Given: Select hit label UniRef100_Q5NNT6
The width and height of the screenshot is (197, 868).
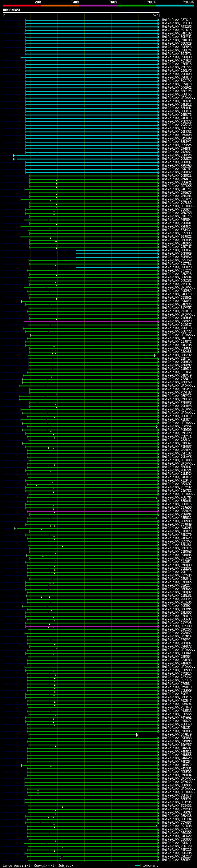Looking at the screenshot, I should coord(177,179).
